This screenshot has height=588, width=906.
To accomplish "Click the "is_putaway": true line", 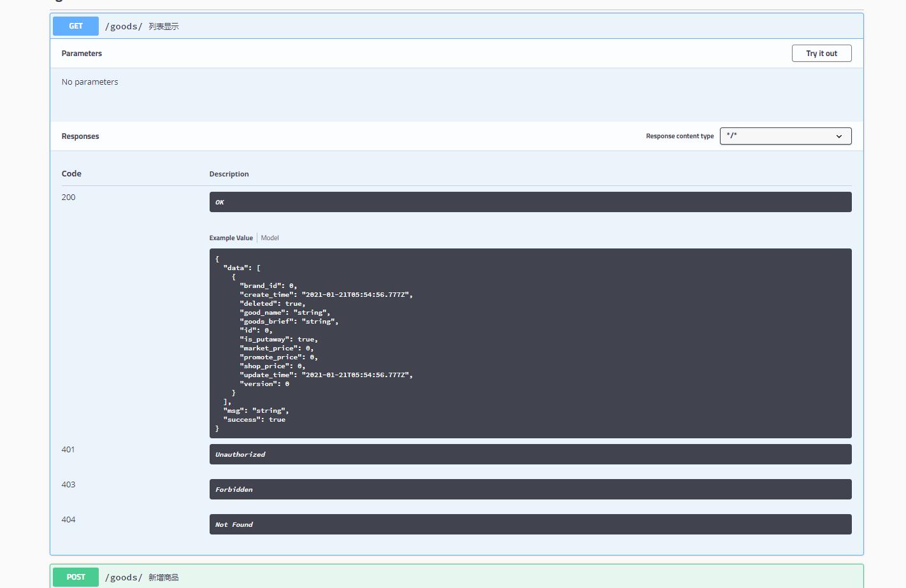I will click(x=278, y=340).
